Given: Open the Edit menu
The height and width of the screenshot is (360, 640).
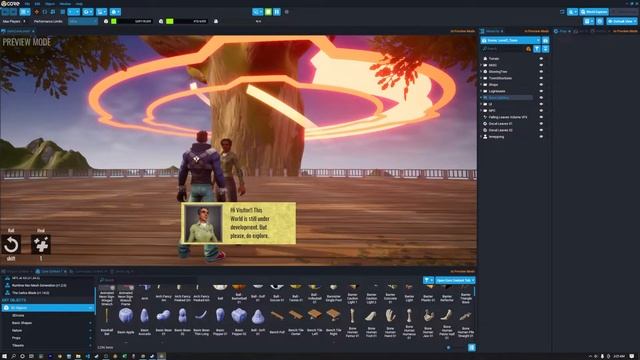Looking at the screenshot, I should 37,4.
